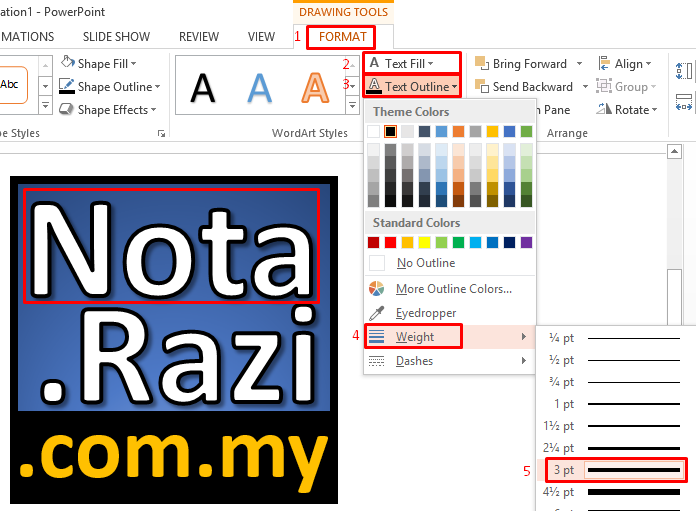Choose the standard dark red swatch
This screenshot has width=696, height=511.
(x=374, y=242)
